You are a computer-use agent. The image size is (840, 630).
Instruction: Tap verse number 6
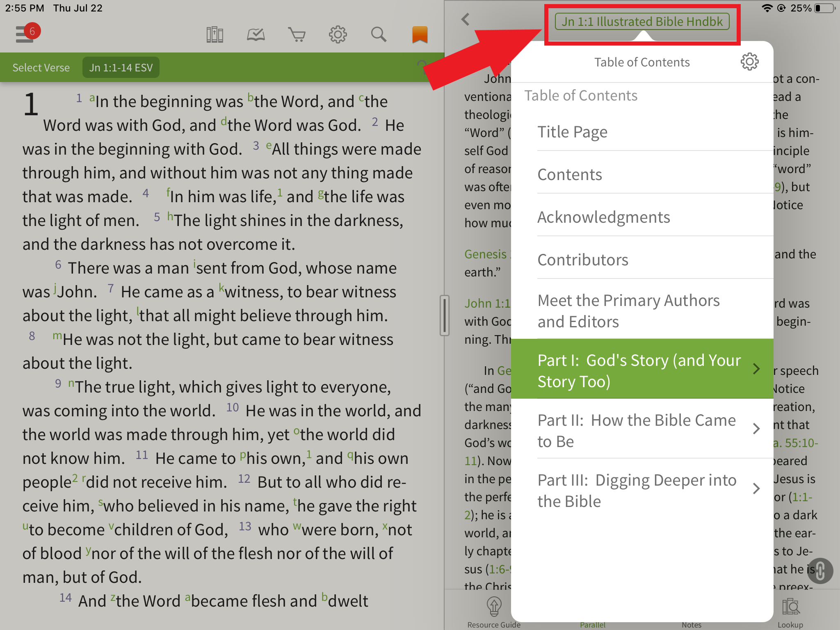(58, 265)
